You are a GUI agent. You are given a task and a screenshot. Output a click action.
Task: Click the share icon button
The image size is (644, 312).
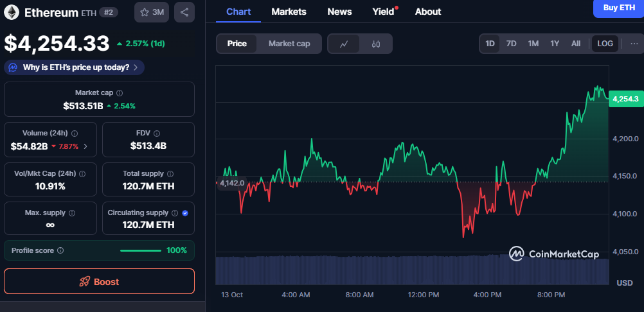pyautogui.click(x=184, y=12)
